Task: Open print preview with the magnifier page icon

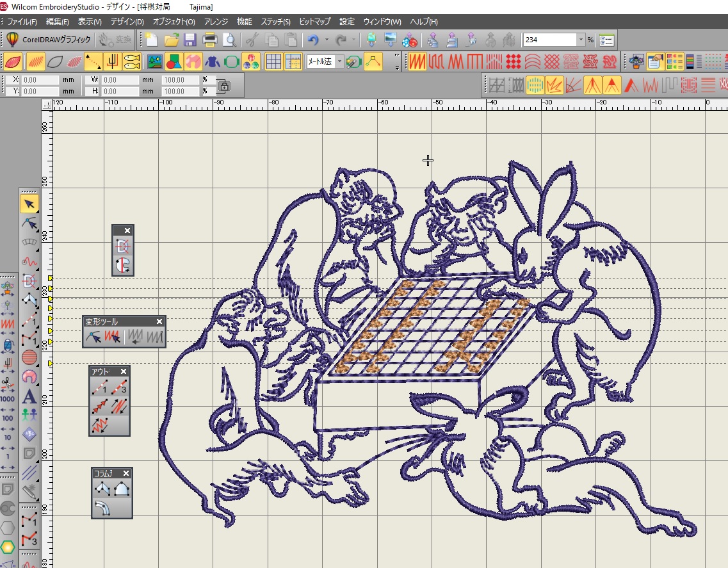Action: [x=229, y=40]
